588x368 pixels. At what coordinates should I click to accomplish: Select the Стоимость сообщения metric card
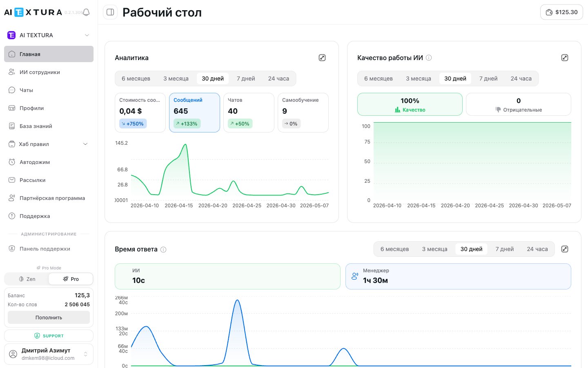click(140, 112)
